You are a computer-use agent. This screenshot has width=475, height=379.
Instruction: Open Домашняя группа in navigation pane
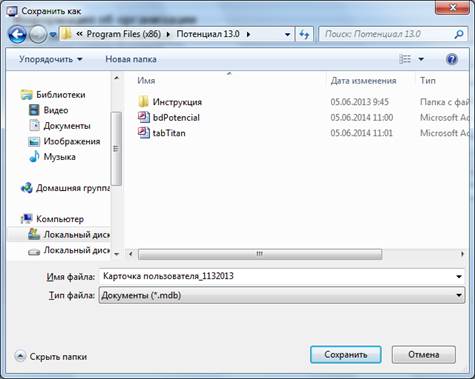pyautogui.click(x=73, y=188)
